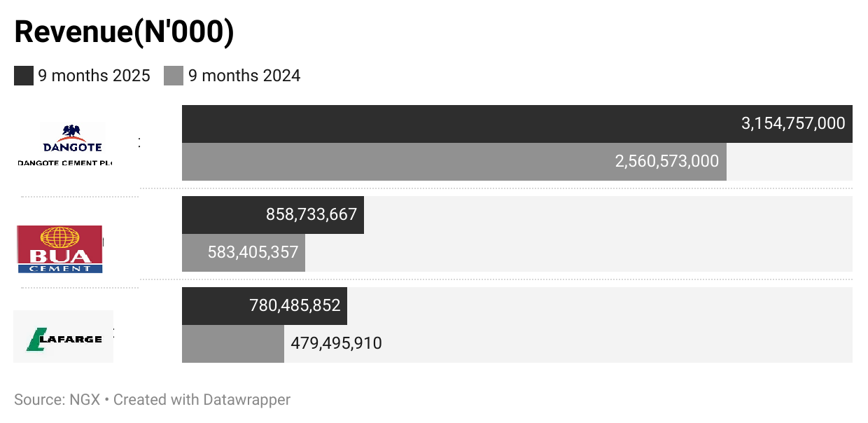The image size is (868, 423).
Task: Select the 9 months 2025 legend label
Action: [x=94, y=76]
